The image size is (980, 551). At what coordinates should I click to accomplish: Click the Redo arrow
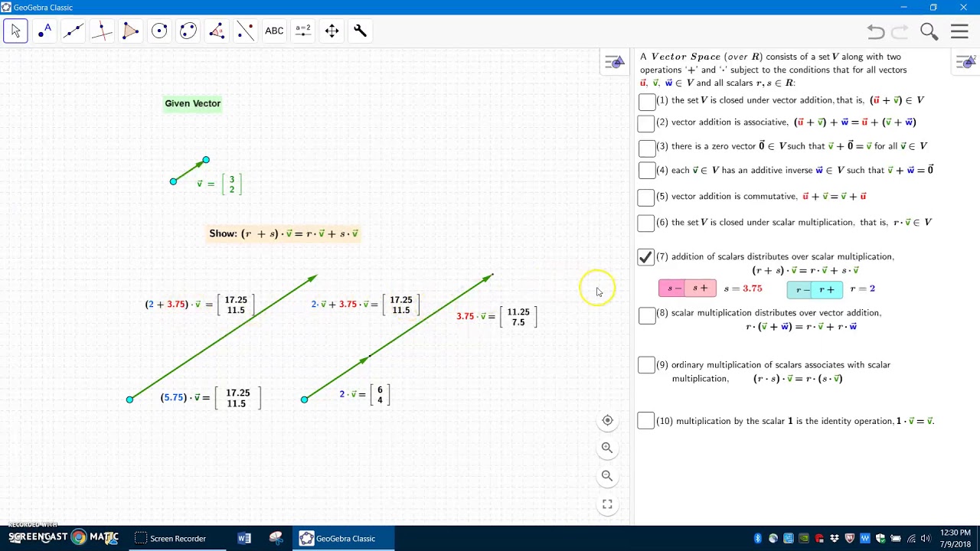[900, 31]
